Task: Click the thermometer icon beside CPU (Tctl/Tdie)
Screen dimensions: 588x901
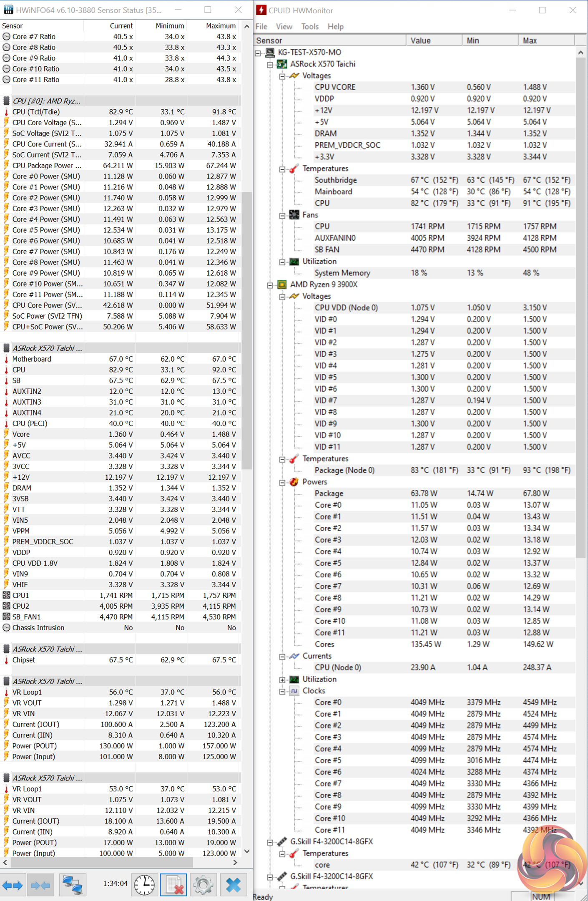Action: pos(6,112)
